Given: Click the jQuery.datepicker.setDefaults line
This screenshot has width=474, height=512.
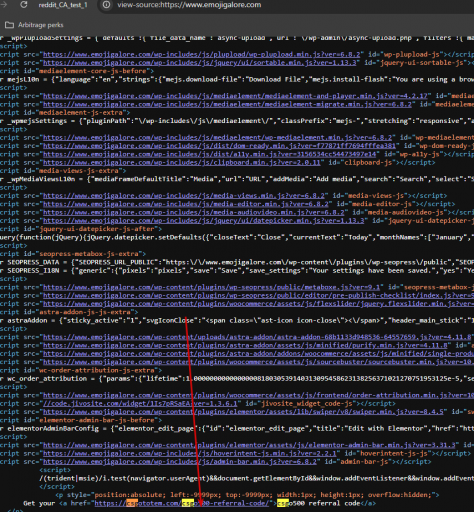Looking at the screenshot, I should pos(237,237).
